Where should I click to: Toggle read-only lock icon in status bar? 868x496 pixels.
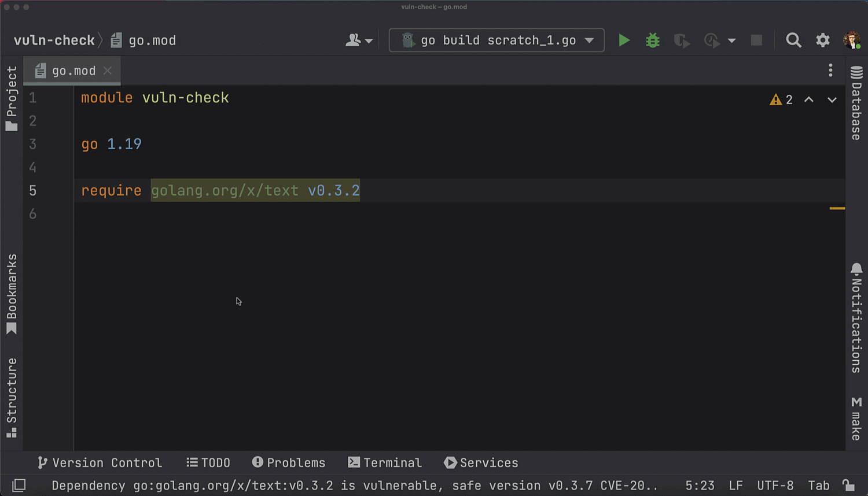coord(848,486)
